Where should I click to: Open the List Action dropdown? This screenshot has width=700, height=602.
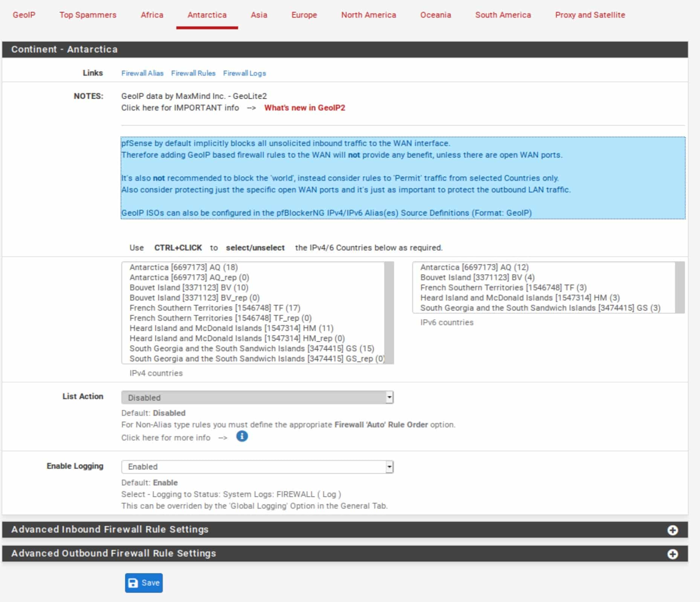[257, 397]
